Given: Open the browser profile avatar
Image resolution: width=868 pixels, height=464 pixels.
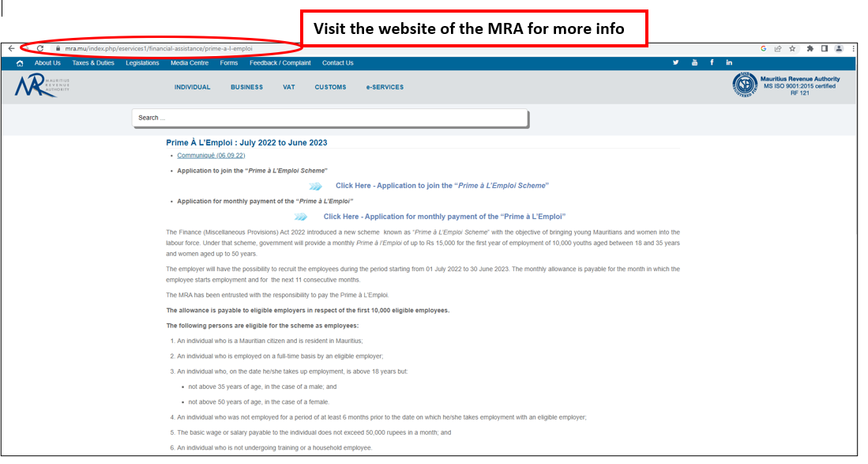Looking at the screenshot, I should pos(839,49).
